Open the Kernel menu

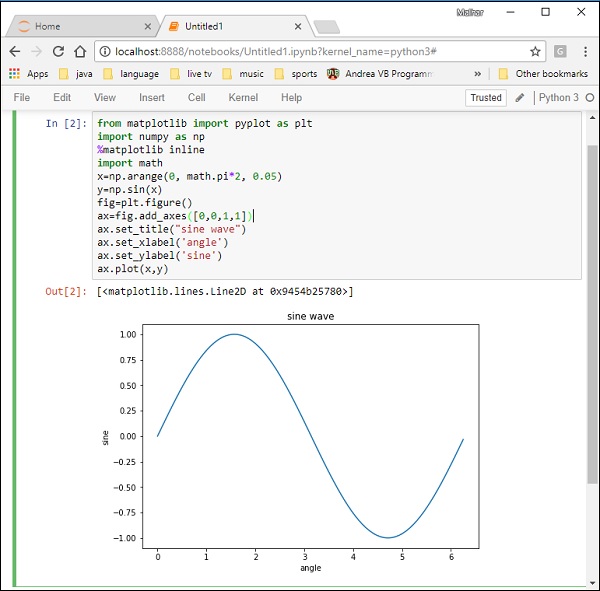coord(243,98)
